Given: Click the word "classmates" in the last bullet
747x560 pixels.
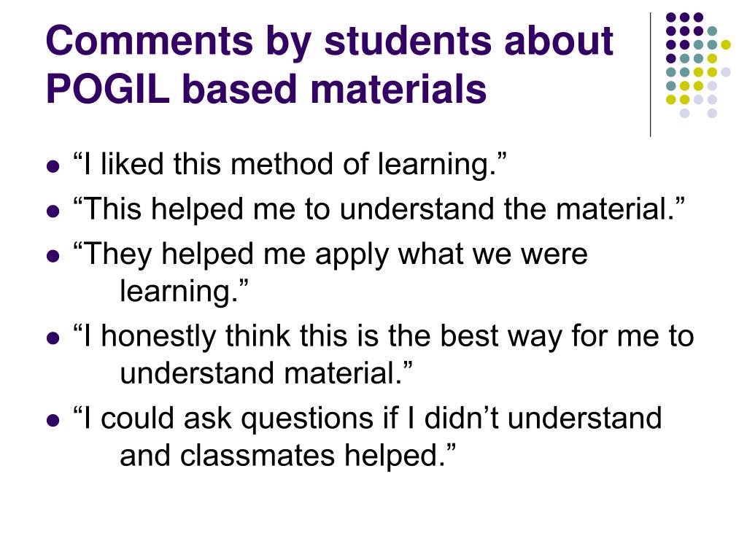Looking at the screenshot, I should 258,456.
